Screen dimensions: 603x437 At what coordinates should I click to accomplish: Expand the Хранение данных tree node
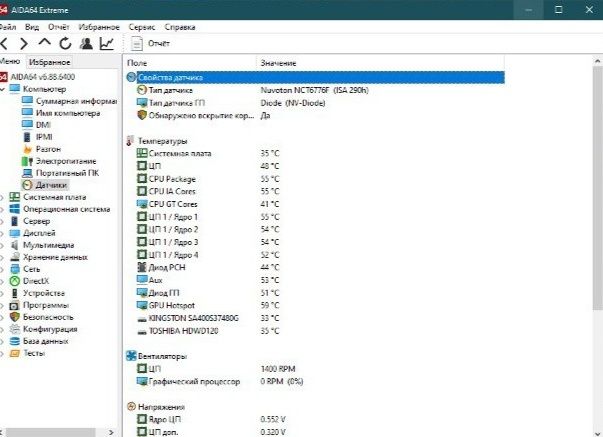pyautogui.click(x=2, y=258)
